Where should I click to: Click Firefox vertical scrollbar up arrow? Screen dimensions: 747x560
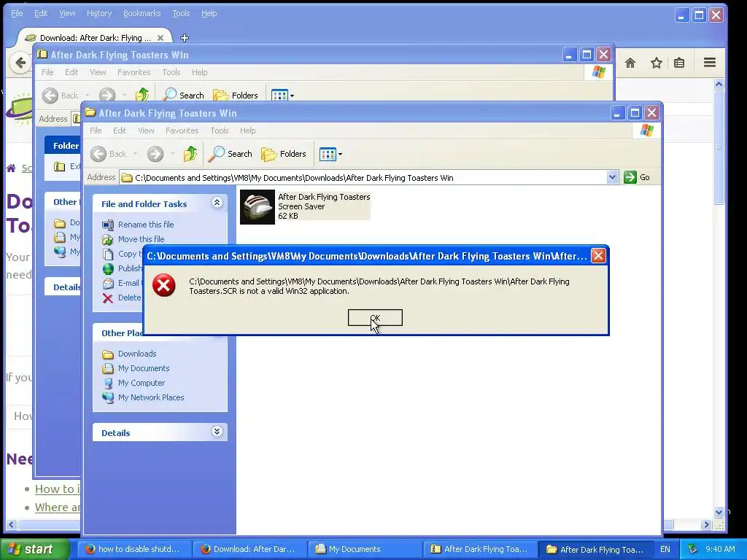pyautogui.click(x=719, y=85)
